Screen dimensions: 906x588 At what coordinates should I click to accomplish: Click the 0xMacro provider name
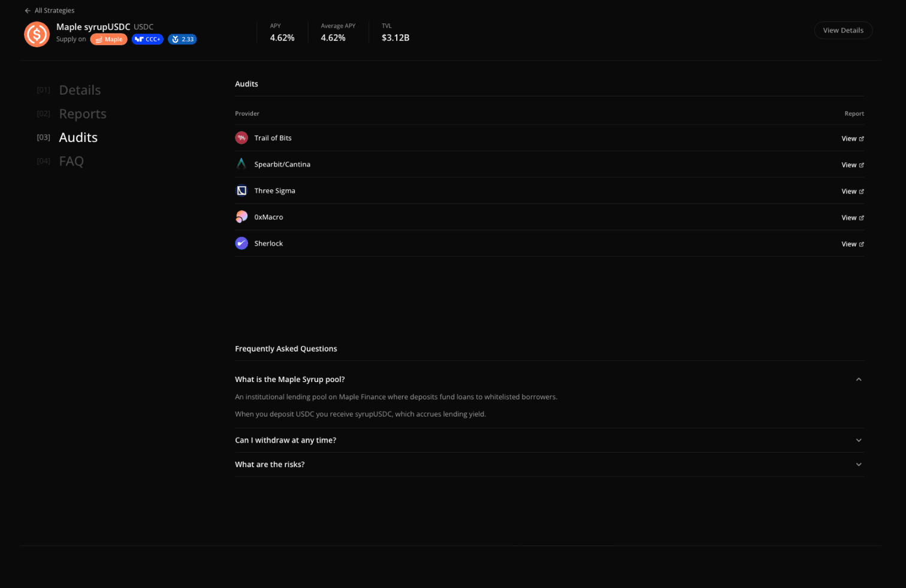pos(268,217)
